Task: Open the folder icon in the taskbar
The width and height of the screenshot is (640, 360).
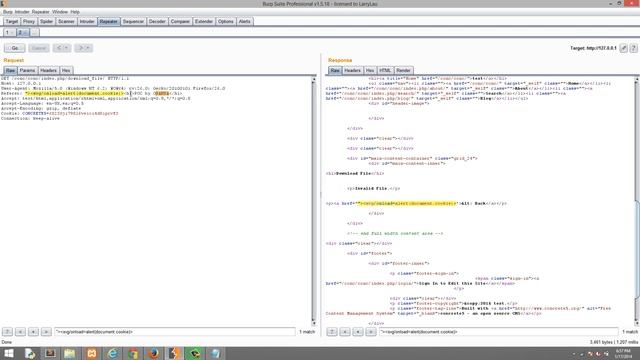Action: click(70, 353)
